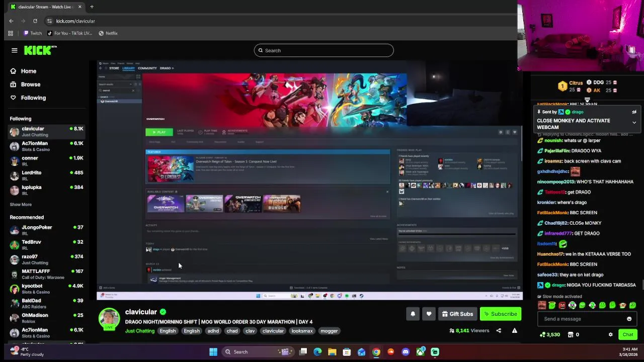Viewport: 644px width, 362px height.
Task: Open conner channel in sidebar
Action: point(46,161)
